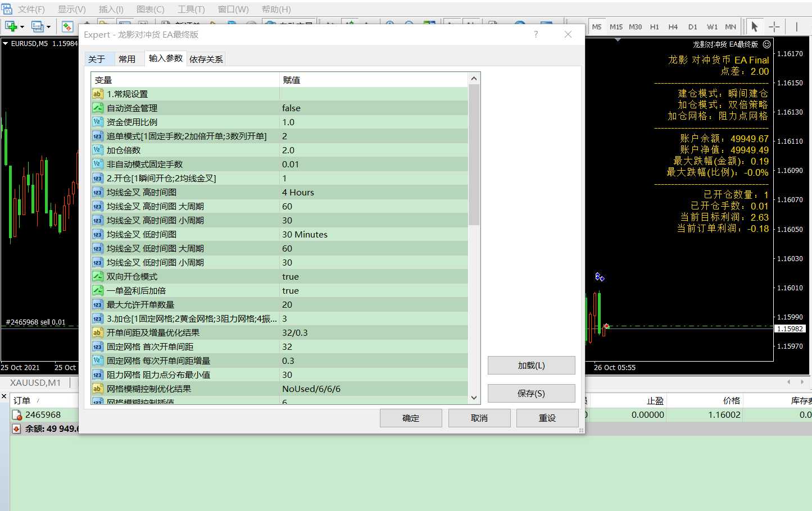Select the XAUUSD,M1 chart tab

point(35,382)
